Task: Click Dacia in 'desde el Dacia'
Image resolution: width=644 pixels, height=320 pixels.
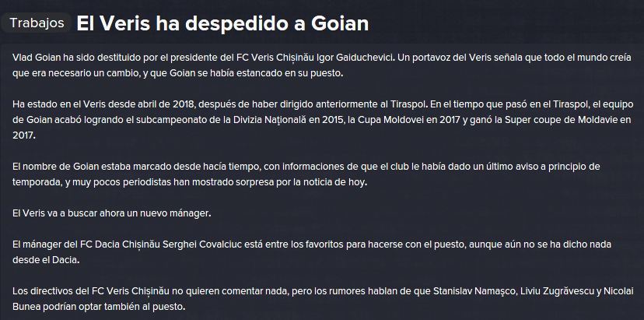Action: pos(66,260)
